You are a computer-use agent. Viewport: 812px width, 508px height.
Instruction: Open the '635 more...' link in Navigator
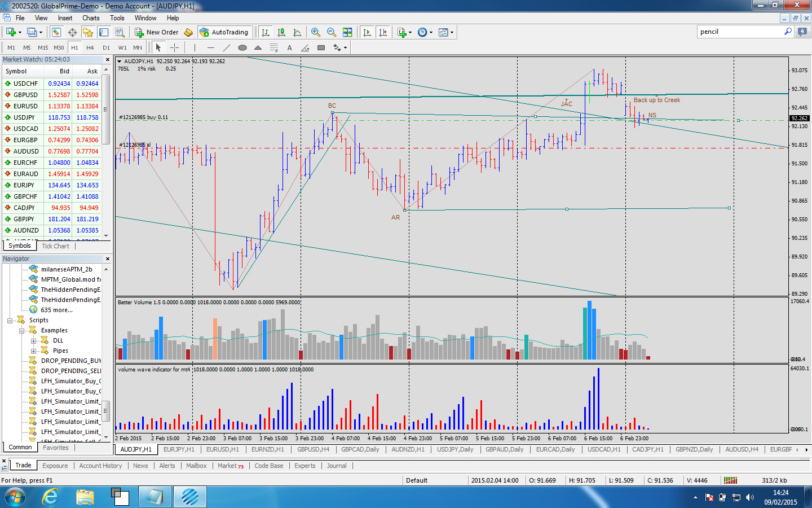(56, 310)
